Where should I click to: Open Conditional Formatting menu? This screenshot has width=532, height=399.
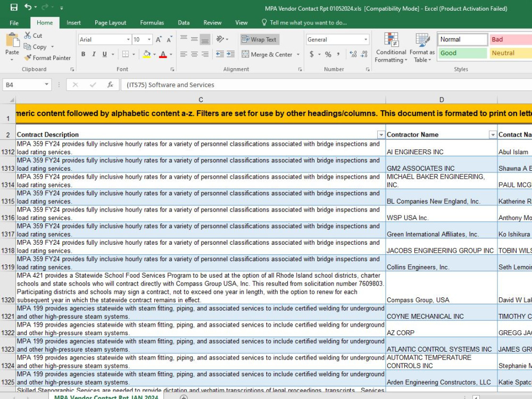[391, 47]
